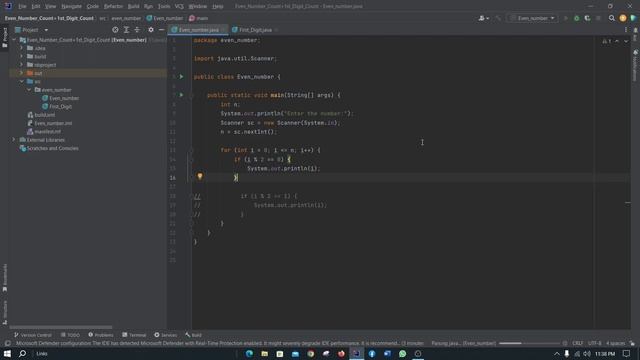Click the Project panel horizontal scrollbar

point(60,327)
